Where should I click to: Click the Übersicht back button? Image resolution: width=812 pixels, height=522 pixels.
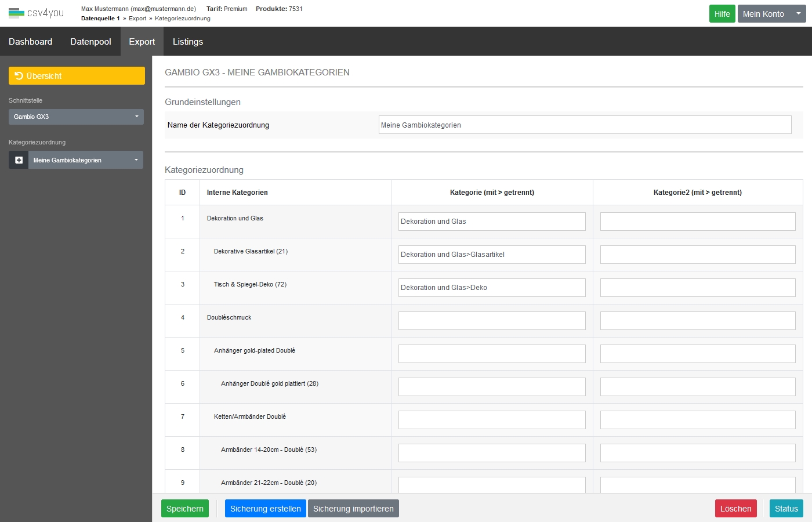pos(77,76)
